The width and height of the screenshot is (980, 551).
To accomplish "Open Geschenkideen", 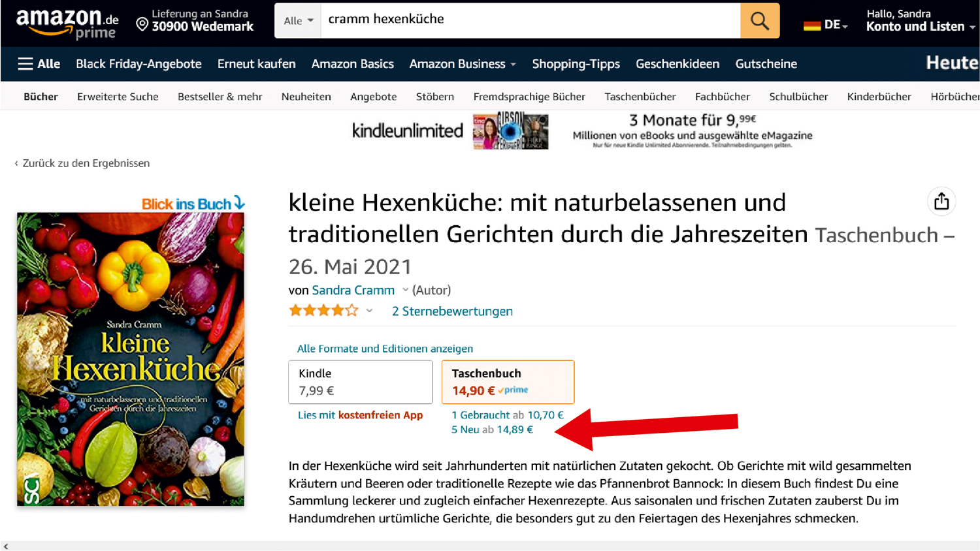I will coord(678,64).
